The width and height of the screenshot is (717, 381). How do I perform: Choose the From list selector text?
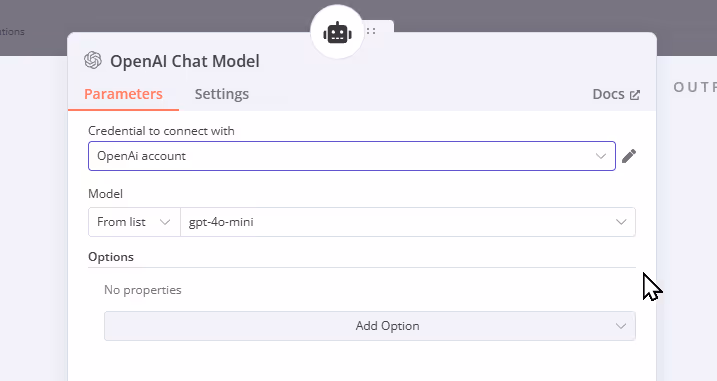tap(121, 222)
